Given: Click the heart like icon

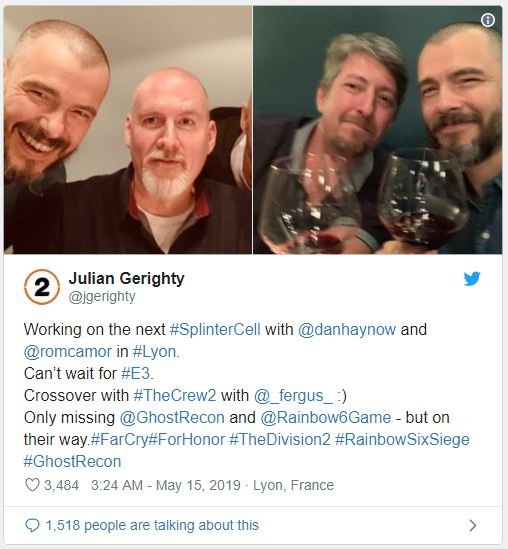Looking at the screenshot, I should coord(32,485).
